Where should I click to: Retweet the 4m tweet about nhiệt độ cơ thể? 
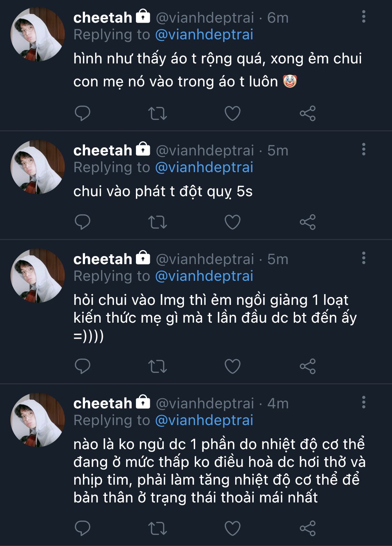157,528
